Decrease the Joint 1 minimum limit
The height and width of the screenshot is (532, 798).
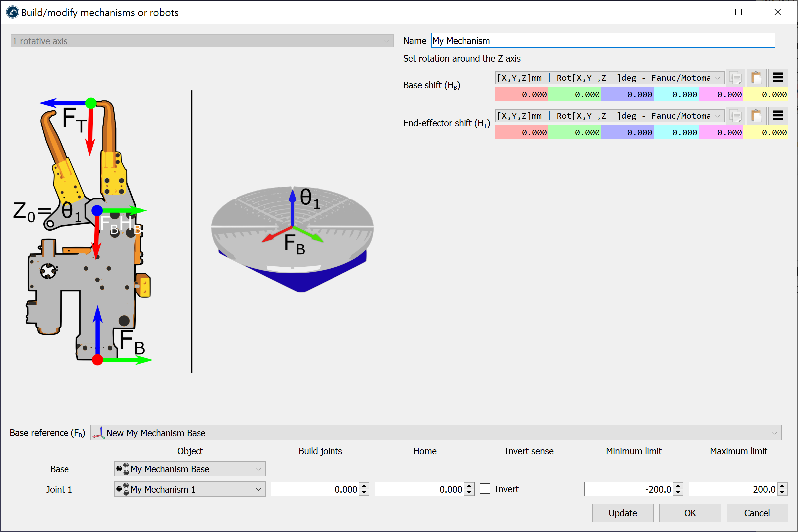pos(678,492)
